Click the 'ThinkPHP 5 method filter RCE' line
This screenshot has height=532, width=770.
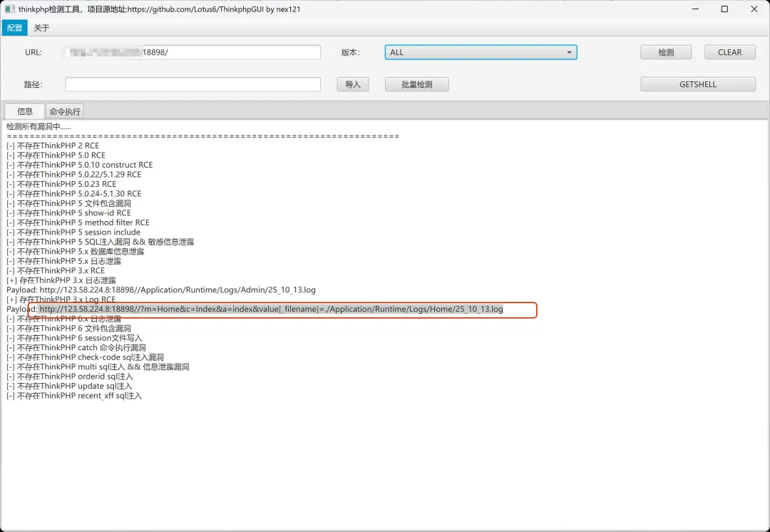78,222
